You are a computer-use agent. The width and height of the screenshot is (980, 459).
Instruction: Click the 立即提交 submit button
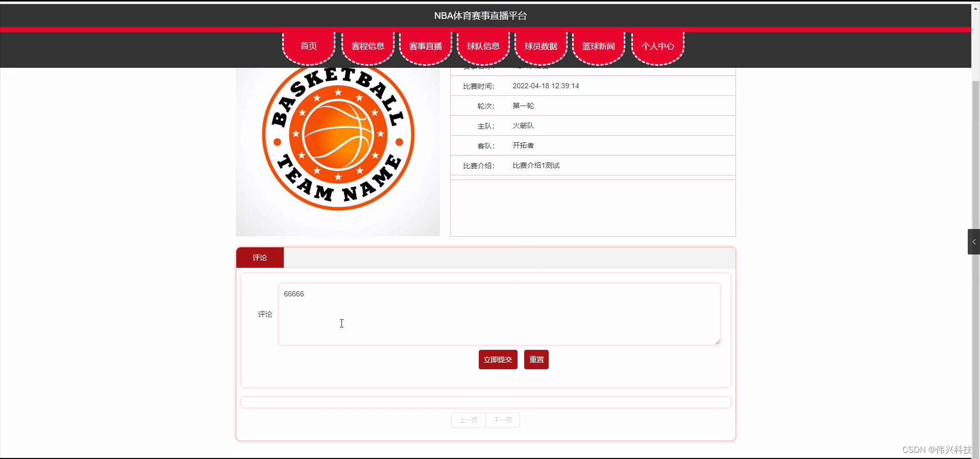(x=498, y=359)
